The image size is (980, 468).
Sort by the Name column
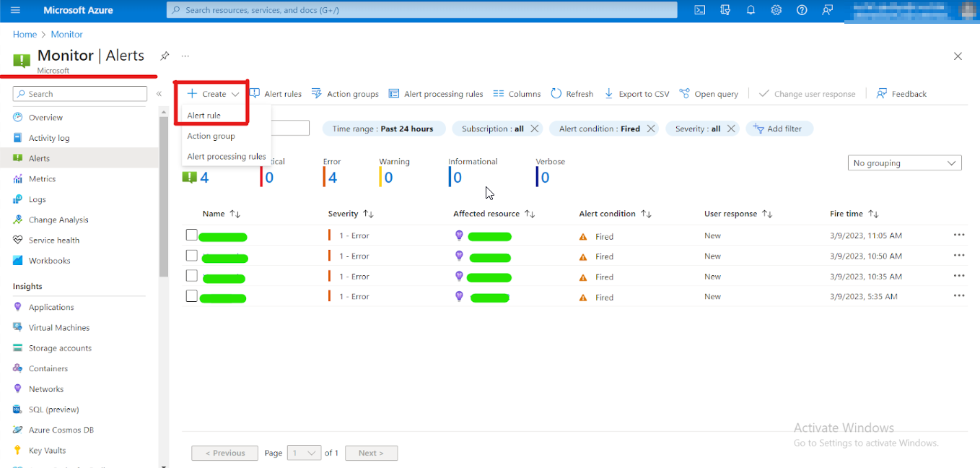coord(221,214)
